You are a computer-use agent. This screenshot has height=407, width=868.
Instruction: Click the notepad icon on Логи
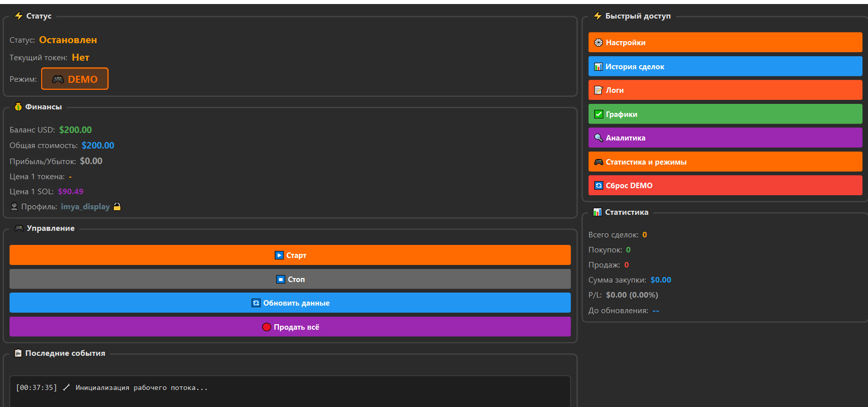pos(598,90)
